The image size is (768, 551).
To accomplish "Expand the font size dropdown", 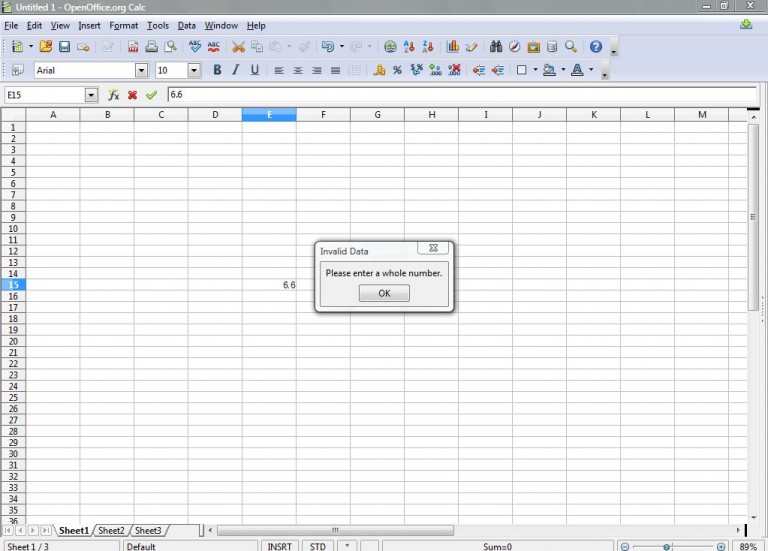I will click(194, 71).
